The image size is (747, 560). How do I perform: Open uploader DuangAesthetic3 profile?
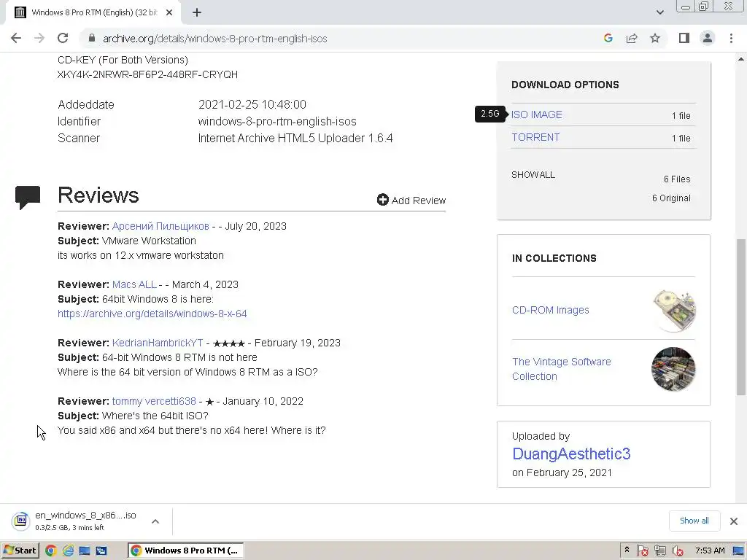click(x=571, y=454)
